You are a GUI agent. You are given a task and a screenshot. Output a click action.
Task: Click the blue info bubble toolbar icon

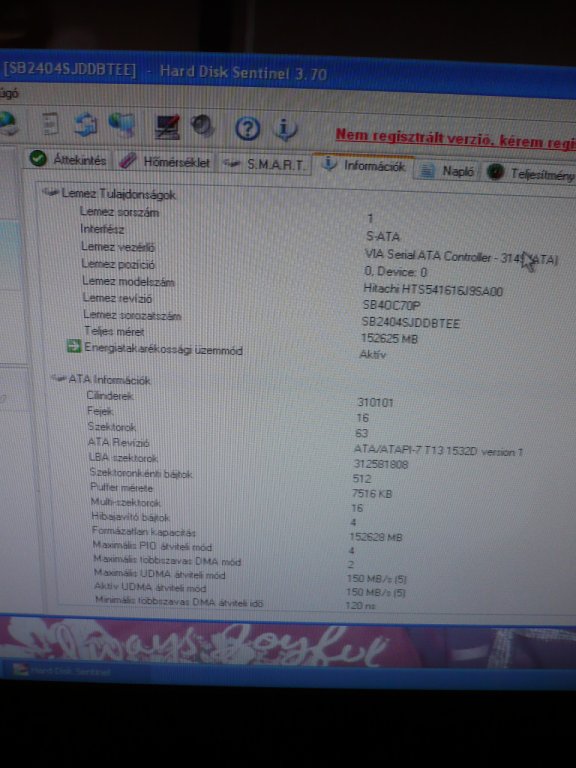click(285, 130)
